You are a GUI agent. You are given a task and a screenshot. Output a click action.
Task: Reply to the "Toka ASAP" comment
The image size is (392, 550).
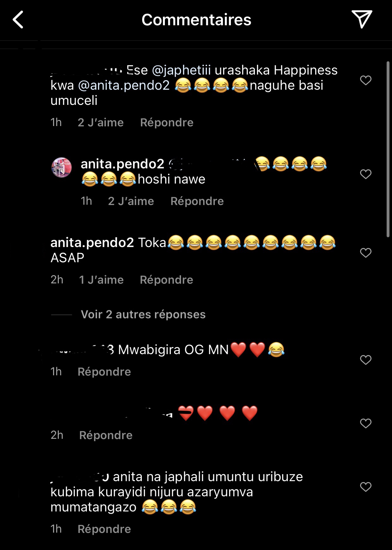pos(166,280)
